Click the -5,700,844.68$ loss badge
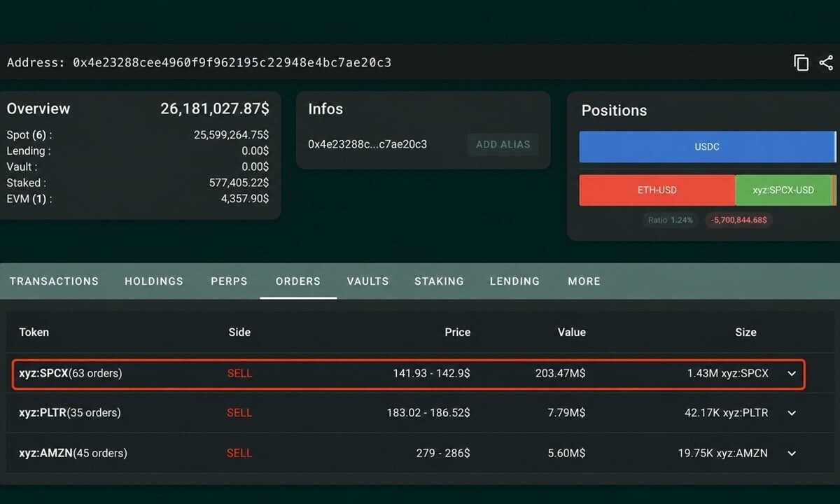 738,220
